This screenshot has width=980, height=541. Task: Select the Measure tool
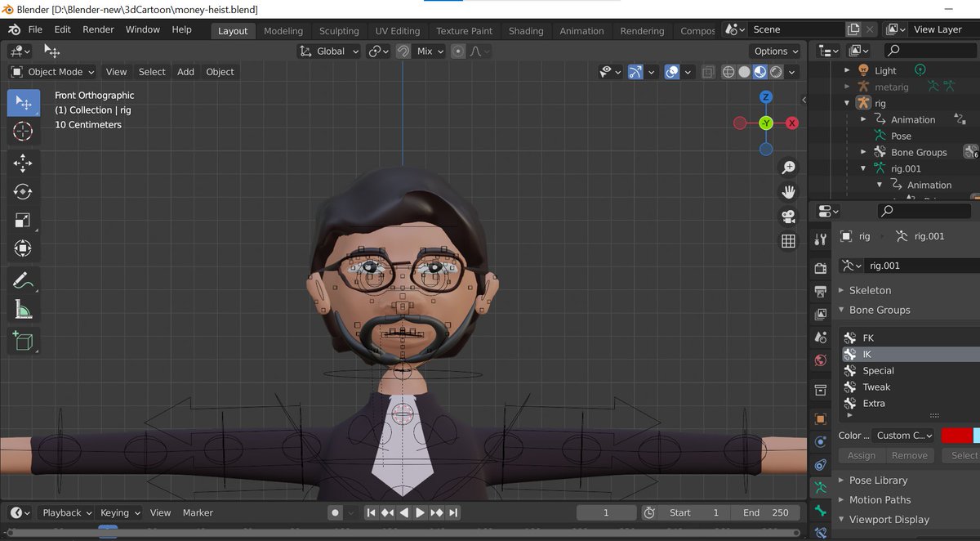pos(23,309)
